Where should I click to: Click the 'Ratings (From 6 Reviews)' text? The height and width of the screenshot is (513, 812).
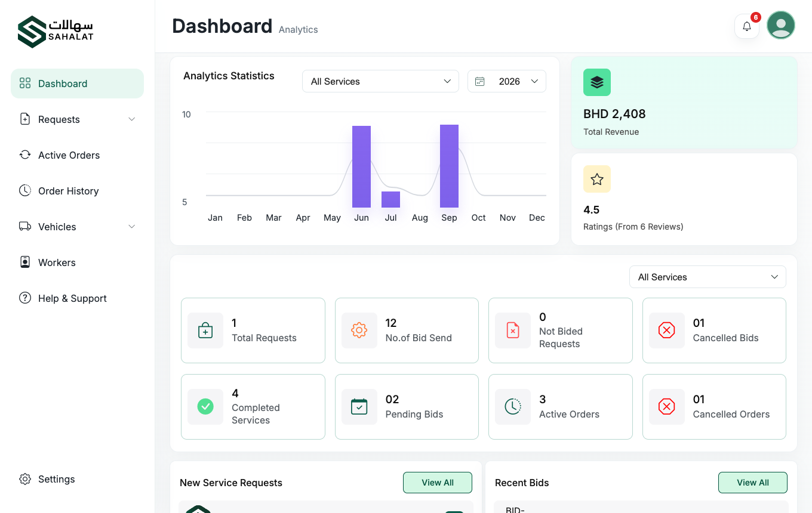633,227
